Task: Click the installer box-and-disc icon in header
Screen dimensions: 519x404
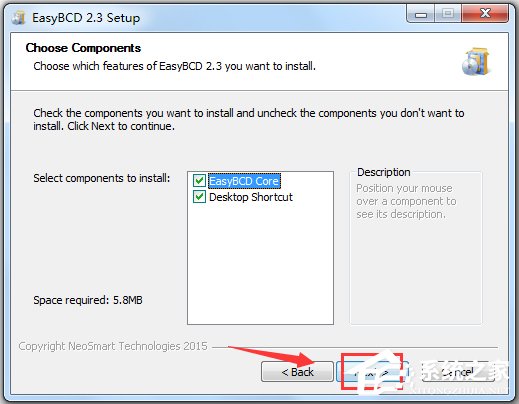Action: [476, 62]
